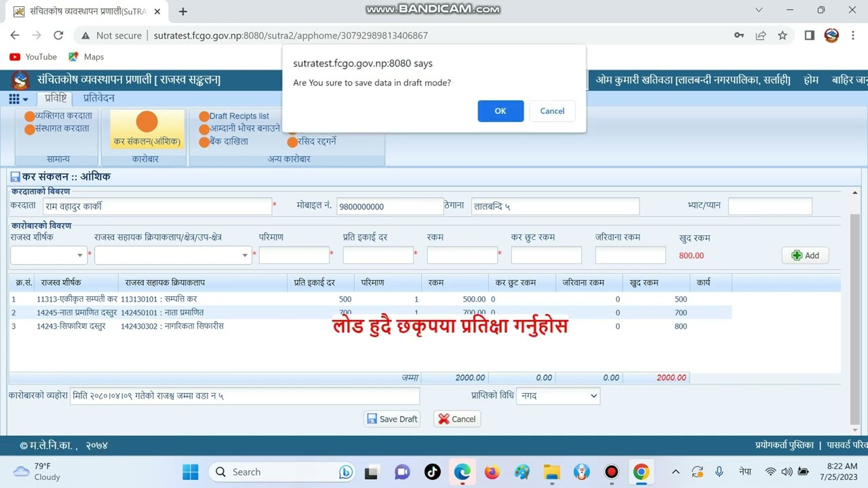Click the रकम input field
This screenshot has width=868, height=488.
462,256
